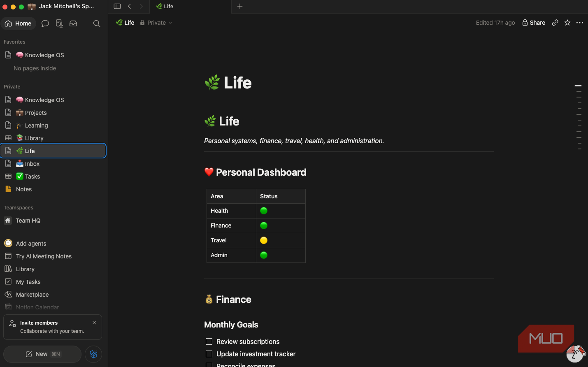588x367 pixels.
Task: Click the Finance cell in dashboard table
Action: [231, 225]
